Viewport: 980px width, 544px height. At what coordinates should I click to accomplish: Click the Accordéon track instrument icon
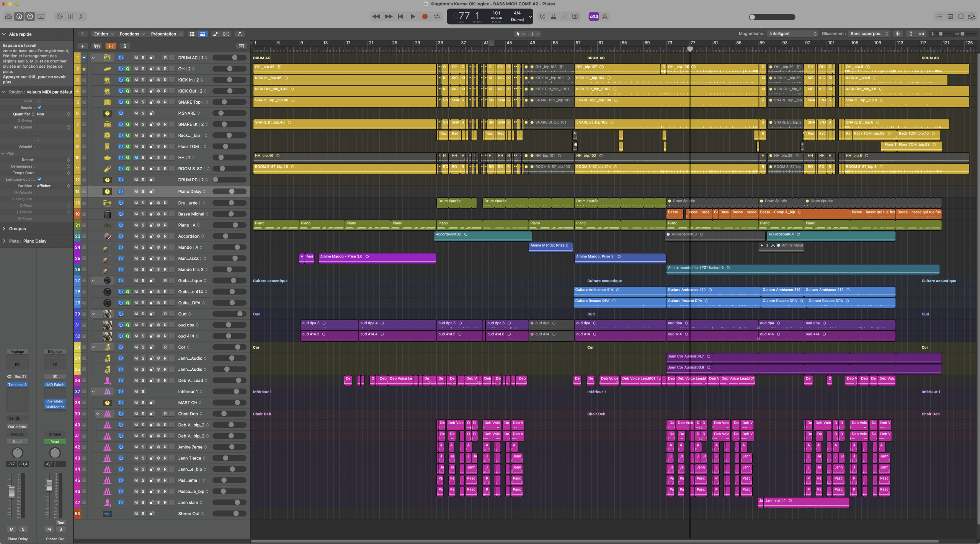[107, 236]
